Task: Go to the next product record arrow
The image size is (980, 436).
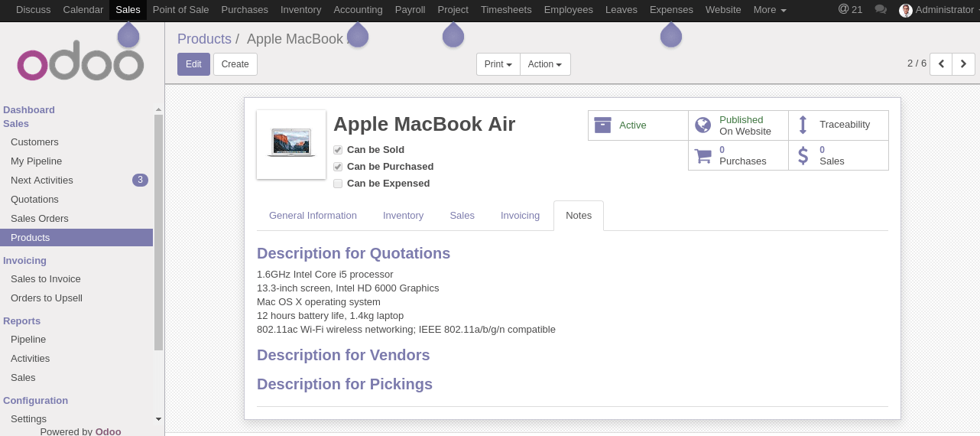Action: pyautogui.click(x=964, y=63)
